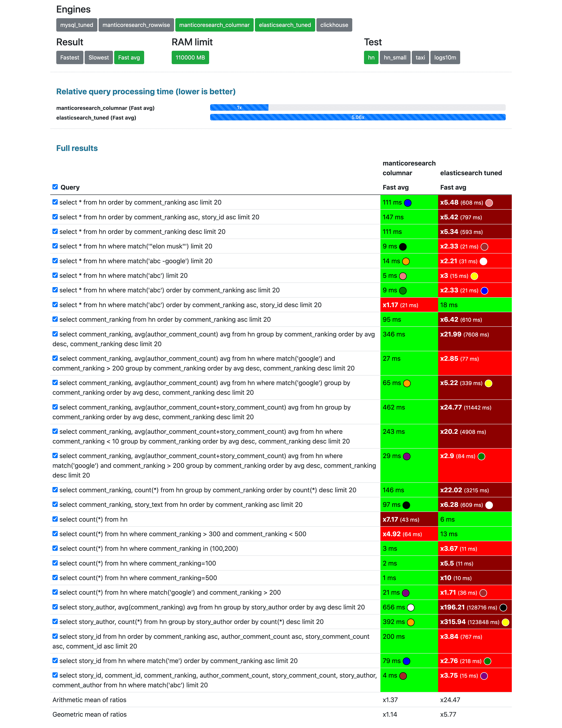Click the blue dot next to 111 ms

click(408, 203)
